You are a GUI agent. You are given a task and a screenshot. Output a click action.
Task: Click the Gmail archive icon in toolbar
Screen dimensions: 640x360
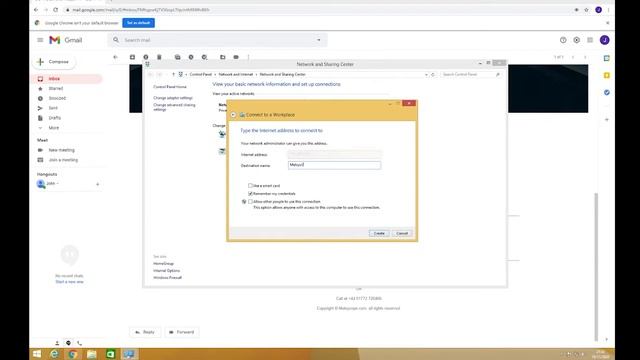[132, 57]
